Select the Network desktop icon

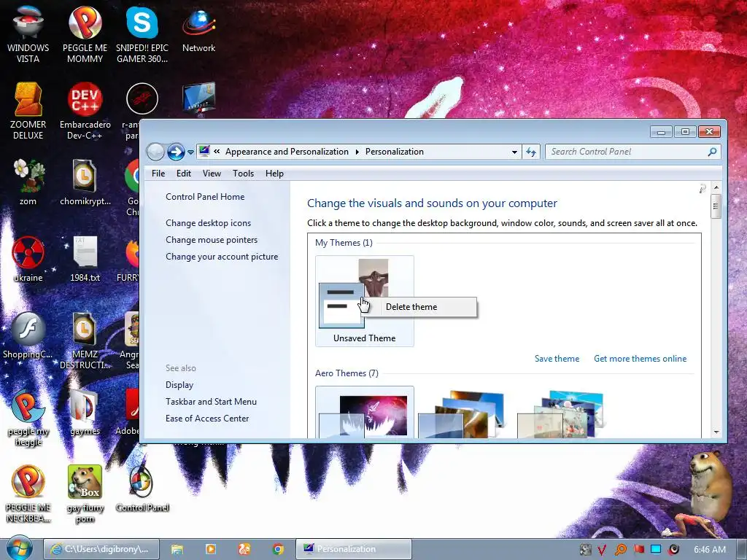pyautogui.click(x=198, y=29)
